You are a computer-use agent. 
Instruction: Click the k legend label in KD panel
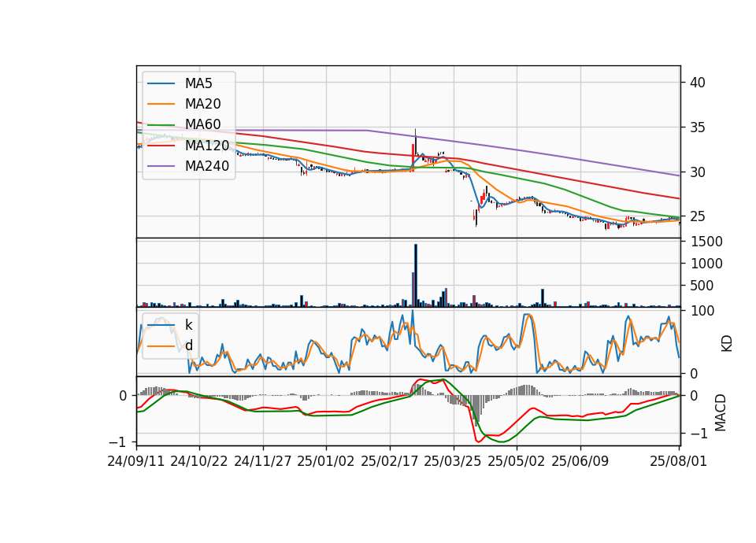point(188,325)
